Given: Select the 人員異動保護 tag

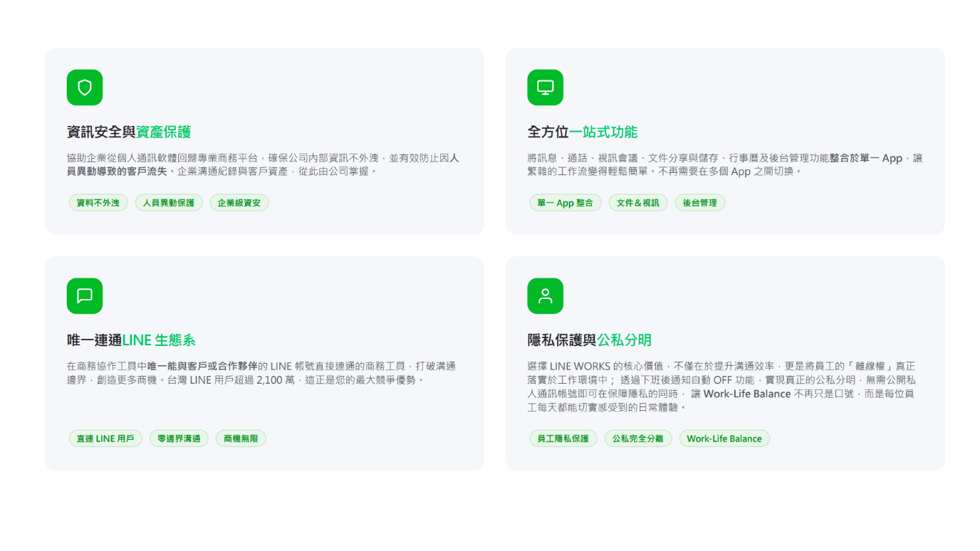Looking at the screenshot, I should (x=169, y=203).
